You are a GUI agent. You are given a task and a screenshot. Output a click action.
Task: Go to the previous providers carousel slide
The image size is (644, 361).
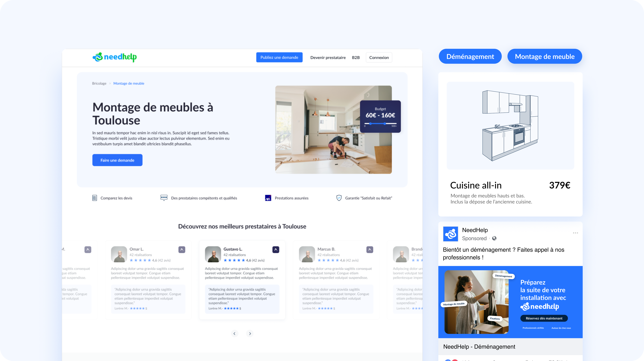coord(234,333)
